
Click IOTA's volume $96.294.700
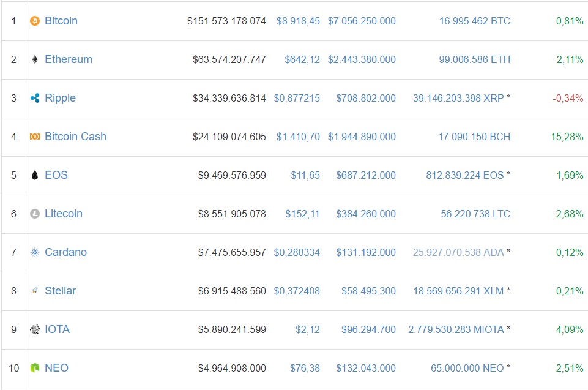click(365, 329)
